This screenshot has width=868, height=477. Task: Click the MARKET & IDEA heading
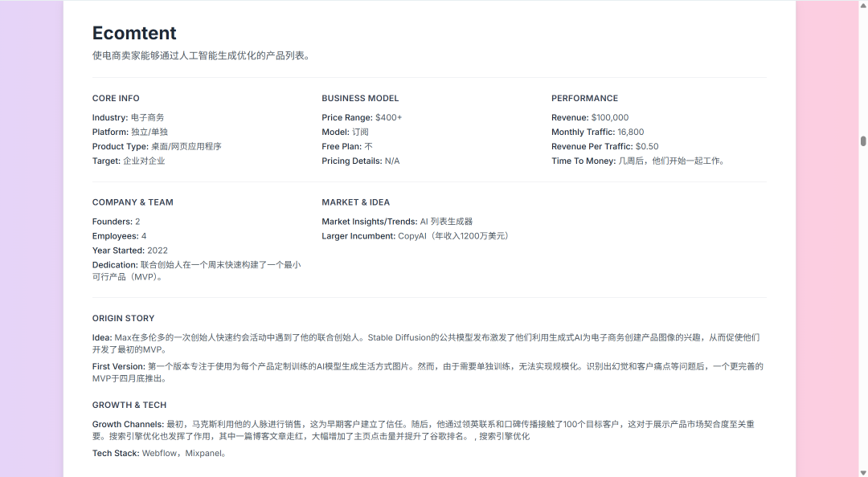[355, 202]
